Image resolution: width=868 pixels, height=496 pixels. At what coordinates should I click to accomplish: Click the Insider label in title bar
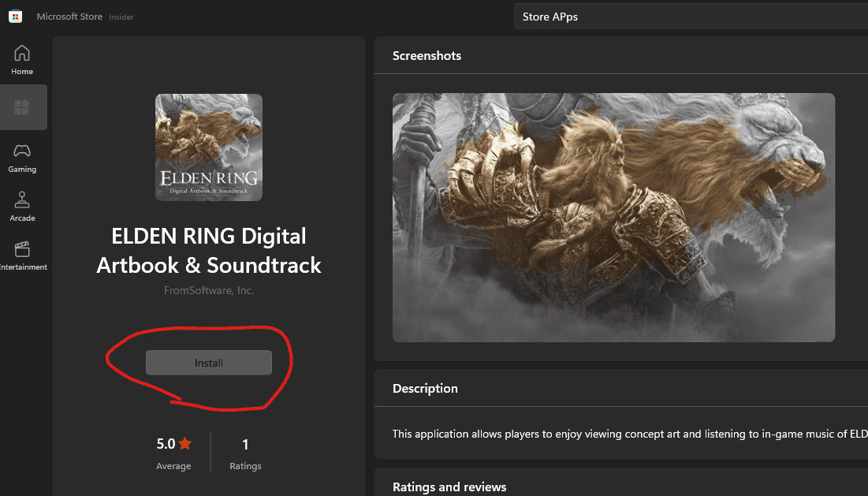tap(121, 17)
